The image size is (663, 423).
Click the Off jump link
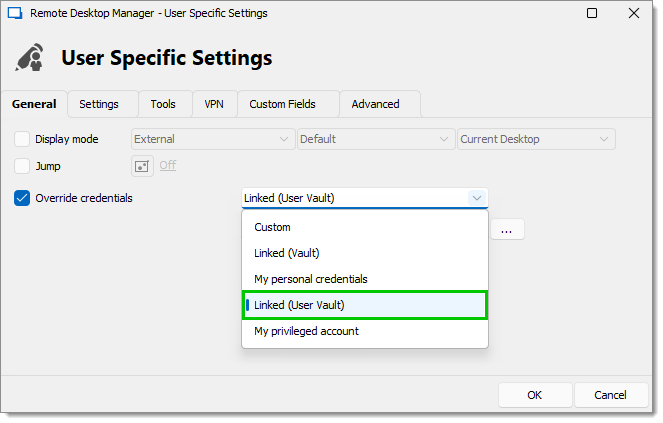167,165
